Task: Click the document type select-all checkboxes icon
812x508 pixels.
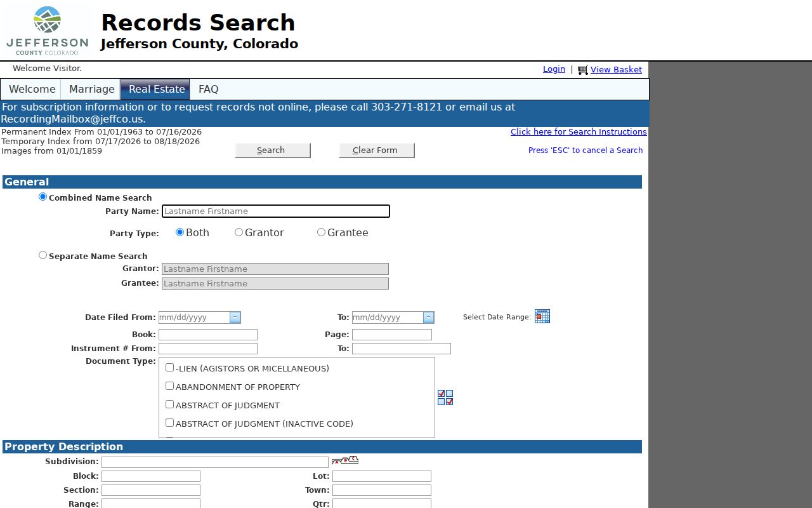Action: [445, 398]
